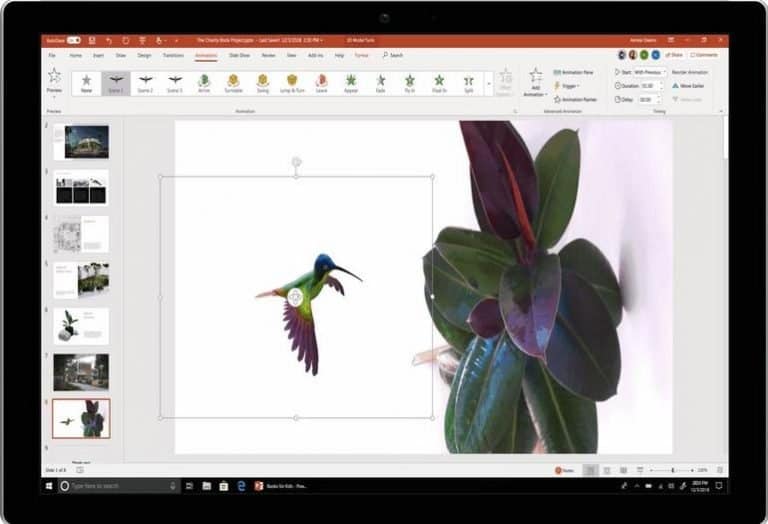Switch to the Design tab
Screen dimensions: 768x524
tap(144, 55)
